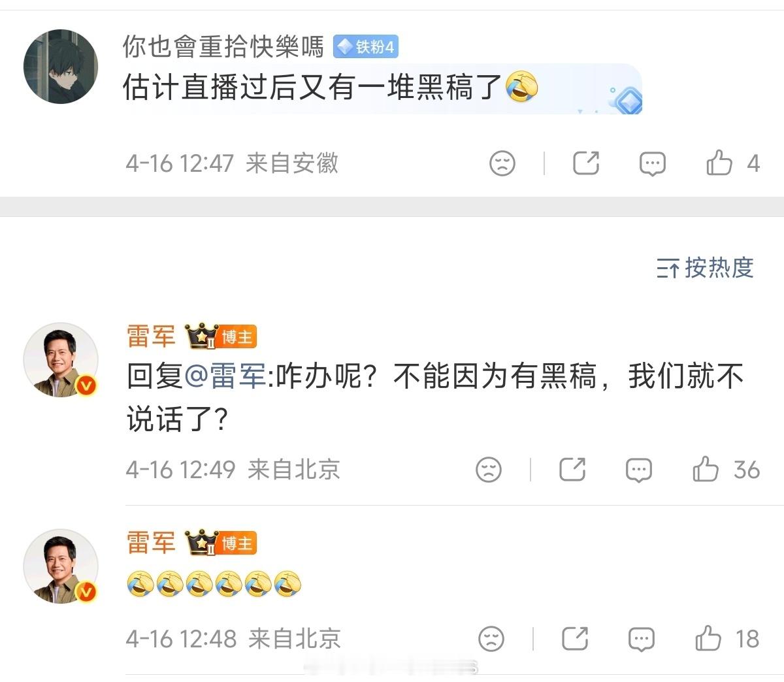Viewport: 784px width, 682px height.
Task: Toggle like on the comment showing 4 likes
Action: click(719, 163)
